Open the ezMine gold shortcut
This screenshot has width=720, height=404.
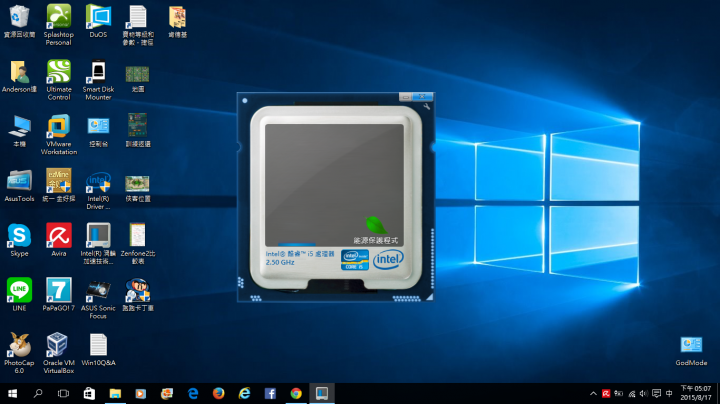tap(58, 185)
